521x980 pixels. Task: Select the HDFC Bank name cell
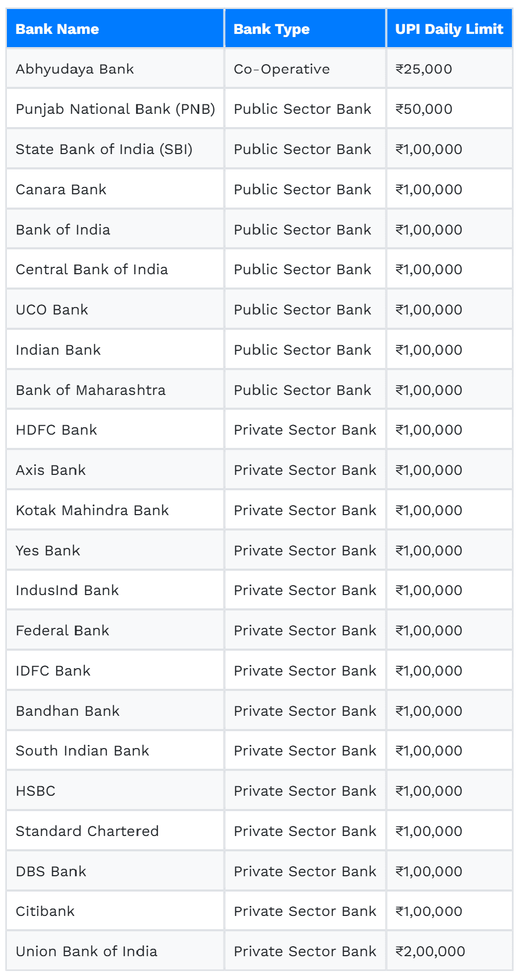click(x=115, y=430)
